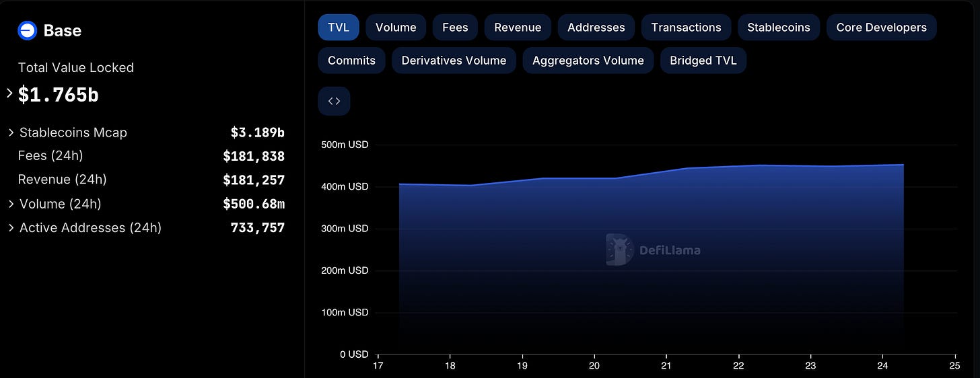Enable the Volume chart toggle
The height and width of the screenshot is (378, 980).
point(396,28)
